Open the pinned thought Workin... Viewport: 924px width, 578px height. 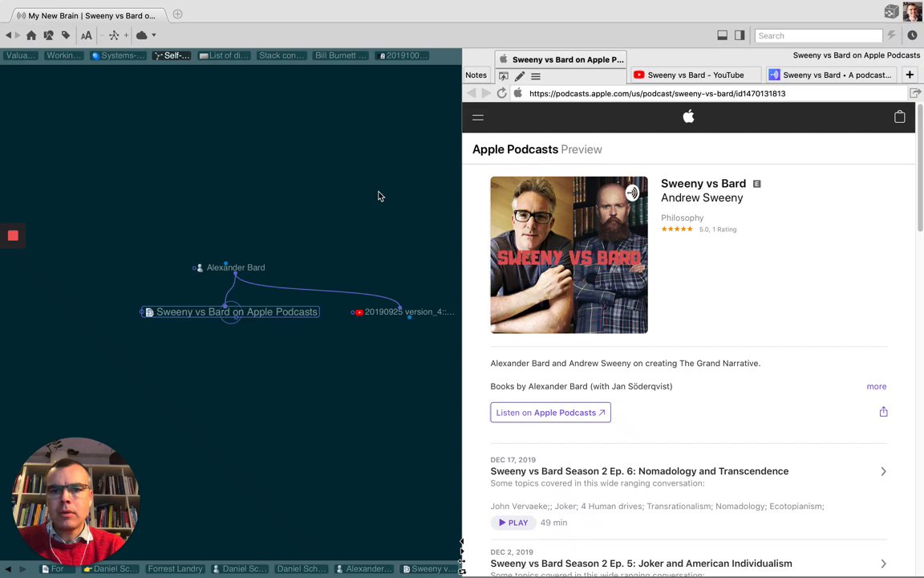63,55
